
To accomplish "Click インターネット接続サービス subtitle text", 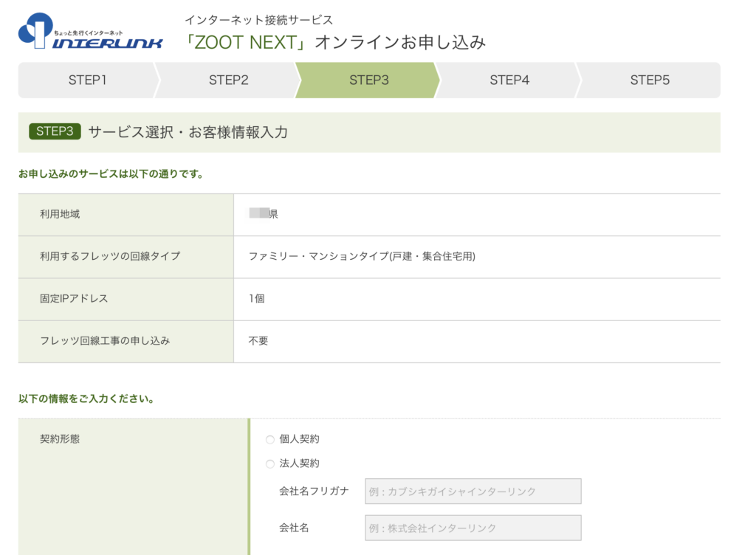I will (x=259, y=20).
